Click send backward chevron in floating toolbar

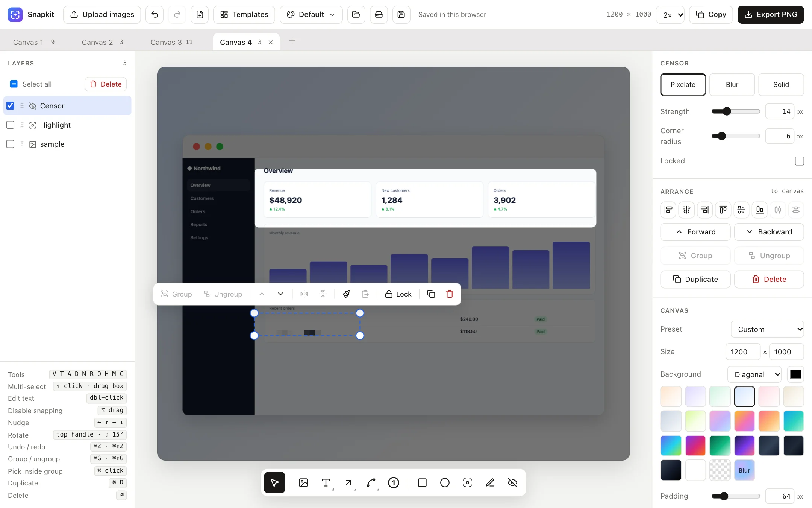pyautogui.click(x=280, y=294)
